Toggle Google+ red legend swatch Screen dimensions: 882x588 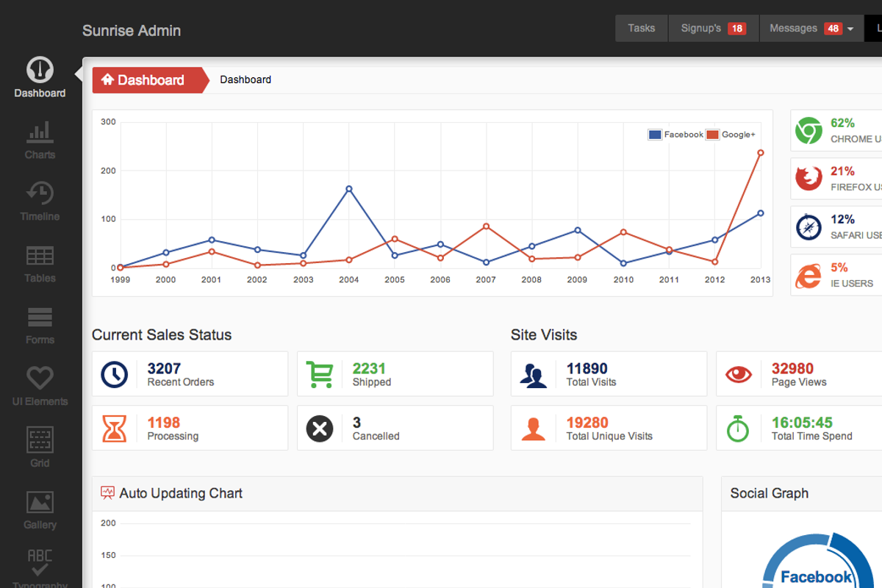point(712,135)
